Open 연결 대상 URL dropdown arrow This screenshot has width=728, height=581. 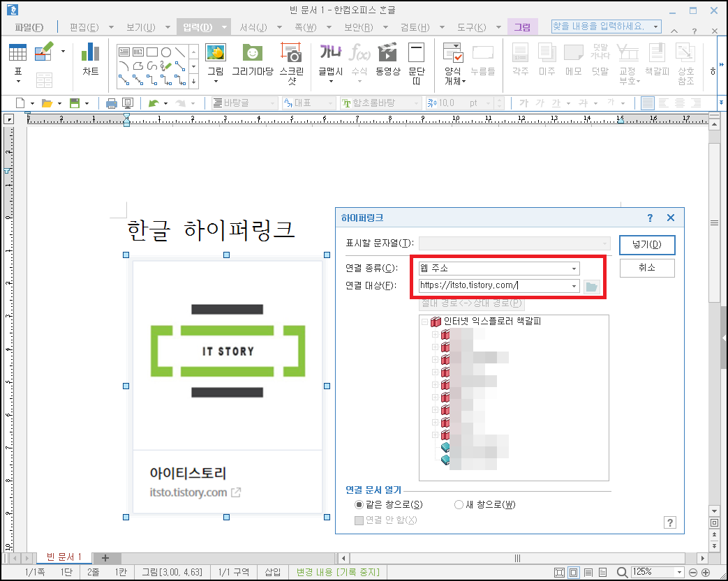coord(574,286)
